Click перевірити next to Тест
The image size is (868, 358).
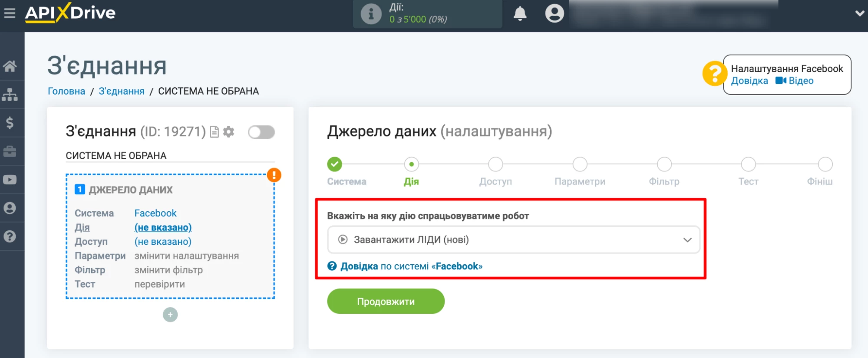pyautogui.click(x=160, y=284)
